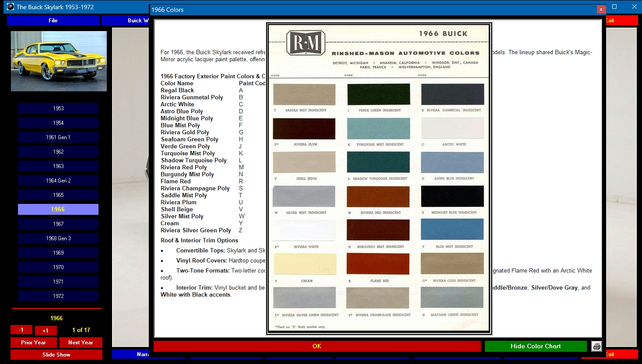Maximize the Buick Skylark main window

click(x=614, y=7)
